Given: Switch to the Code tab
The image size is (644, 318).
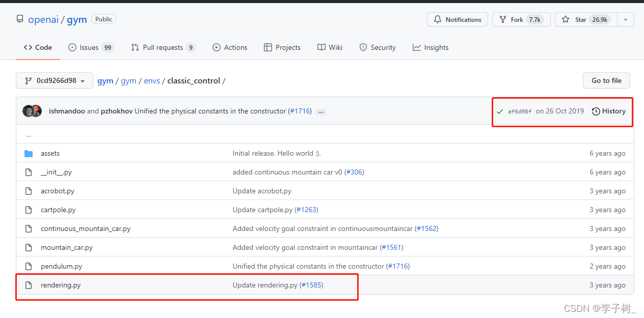Looking at the screenshot, I should pyautogui.click(x=38, y=47).
